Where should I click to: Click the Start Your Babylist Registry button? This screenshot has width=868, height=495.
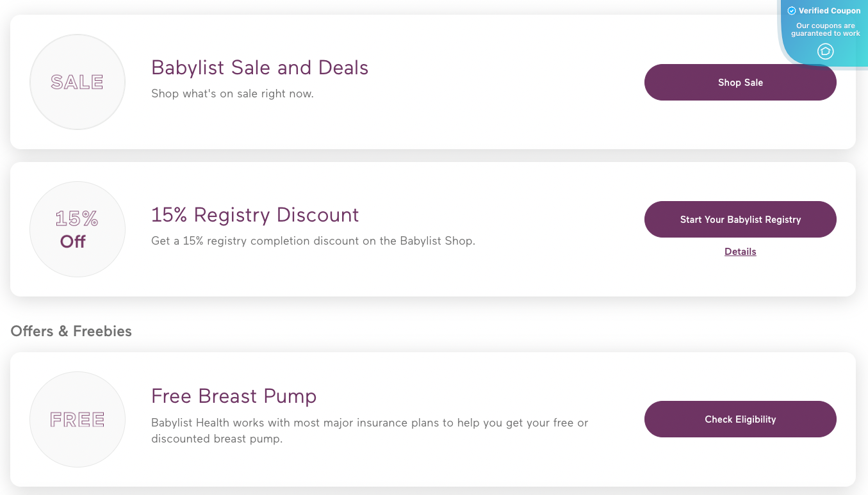(740, 219)
